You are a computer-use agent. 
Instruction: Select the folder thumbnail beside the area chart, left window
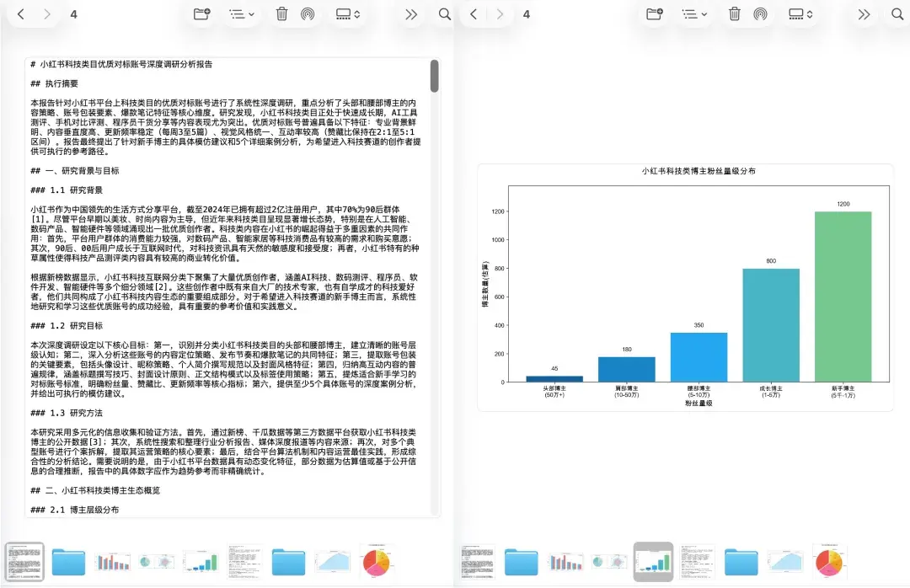click(288, 562)
